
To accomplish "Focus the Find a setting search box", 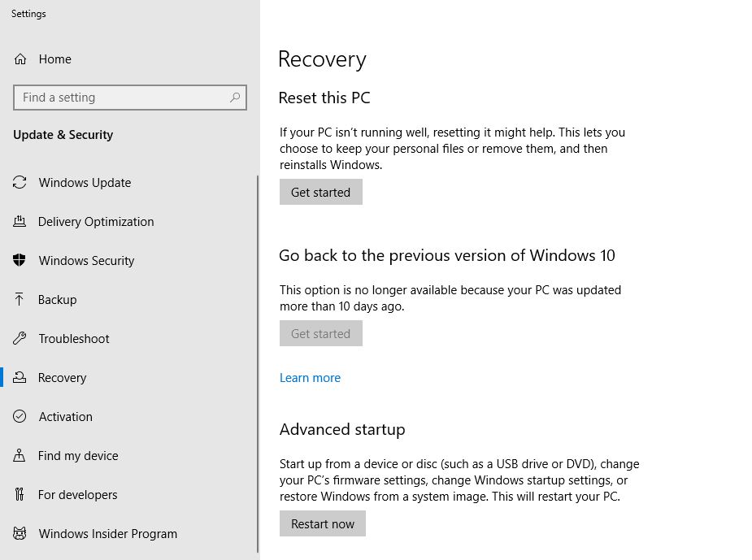I will [130, 98].
